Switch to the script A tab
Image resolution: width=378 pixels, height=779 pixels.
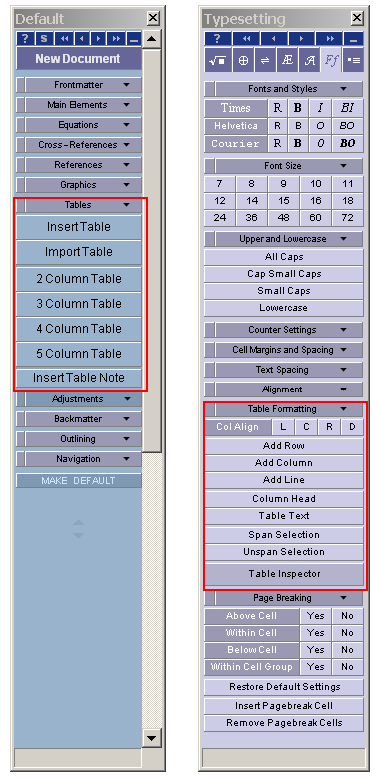point(310,60)
